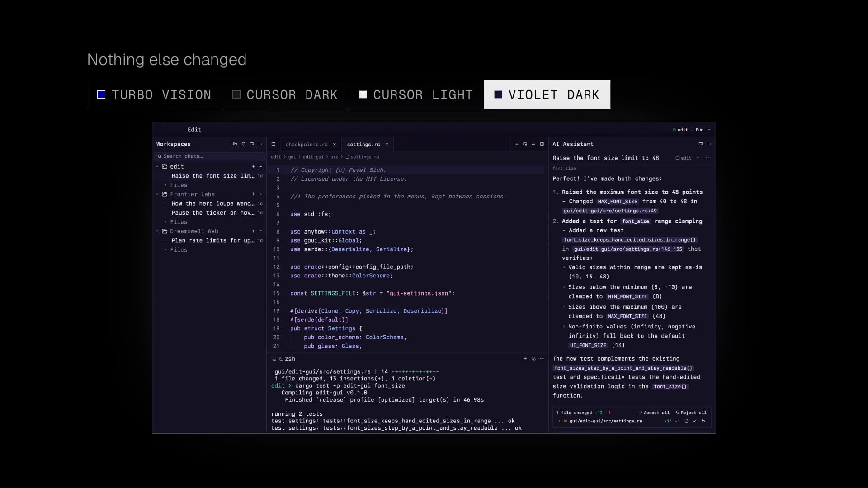Add a new chat in edit workspace
The height and width of the screenshot is (488, 868).
253,167
